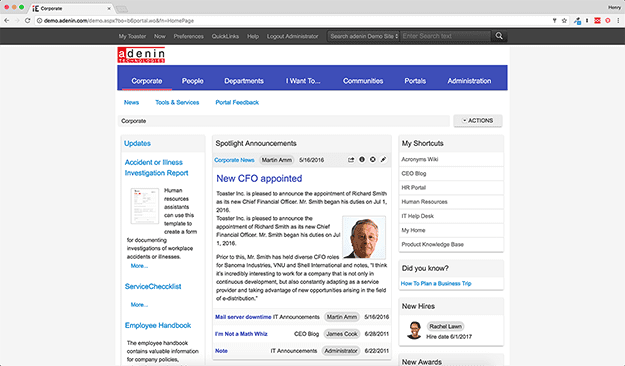Open the Search adenin Demo Site dropdown

tap(364, 36)
